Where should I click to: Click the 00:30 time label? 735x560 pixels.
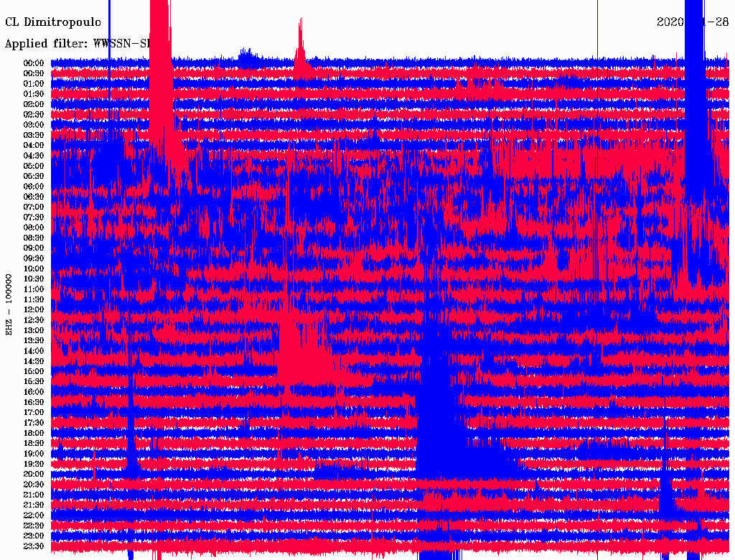[34, 74]
